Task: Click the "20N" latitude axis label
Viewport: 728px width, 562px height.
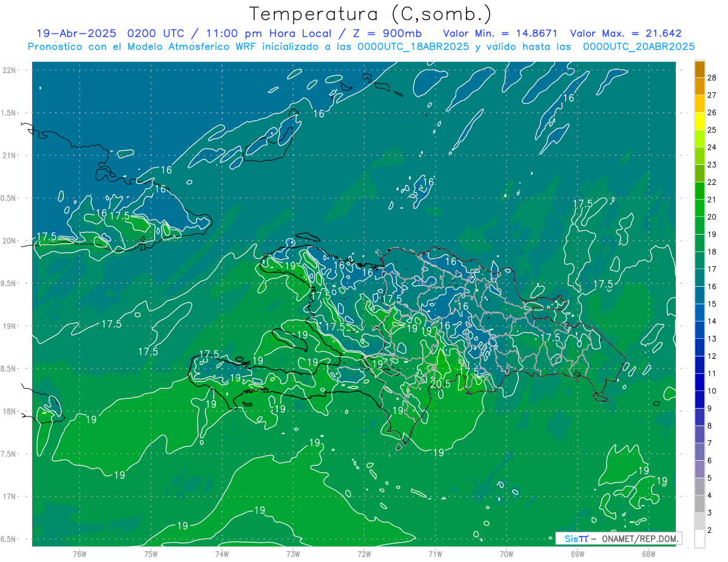Action: click(x=10, y=241)
